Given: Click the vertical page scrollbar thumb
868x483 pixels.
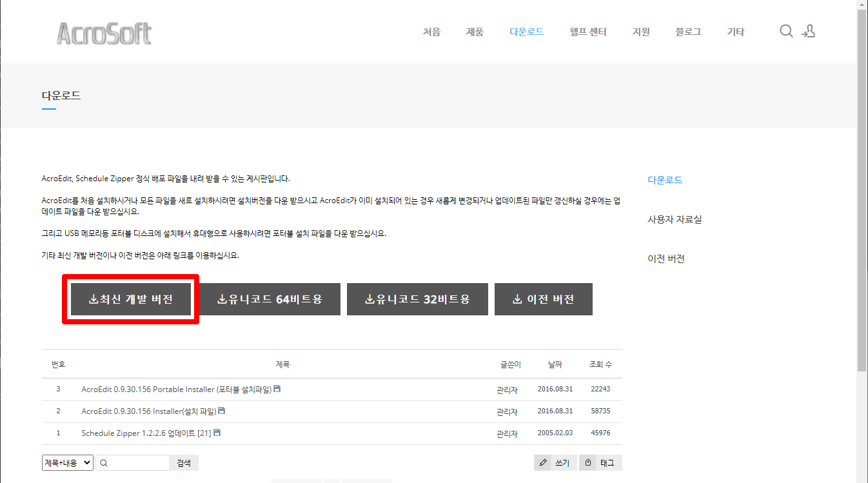Looking at the screenshot, I should coord(862,191).
